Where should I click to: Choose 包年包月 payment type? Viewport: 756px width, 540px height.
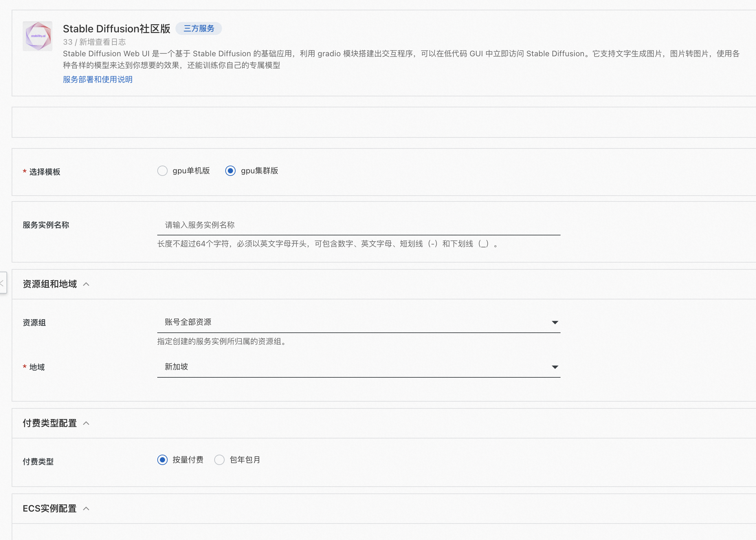(x=219, y=460)
